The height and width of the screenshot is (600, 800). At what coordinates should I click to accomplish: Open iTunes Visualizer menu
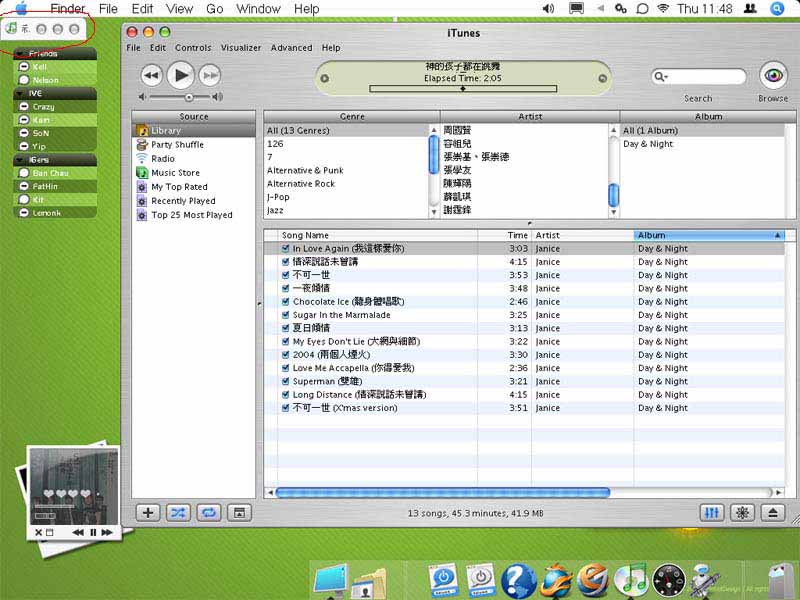(241, 47)
